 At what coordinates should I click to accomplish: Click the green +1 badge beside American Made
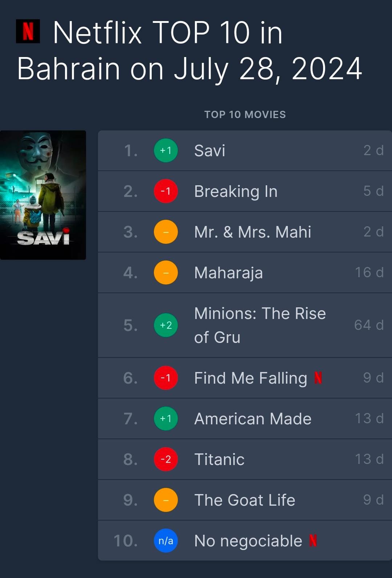(x=166, y=419)
